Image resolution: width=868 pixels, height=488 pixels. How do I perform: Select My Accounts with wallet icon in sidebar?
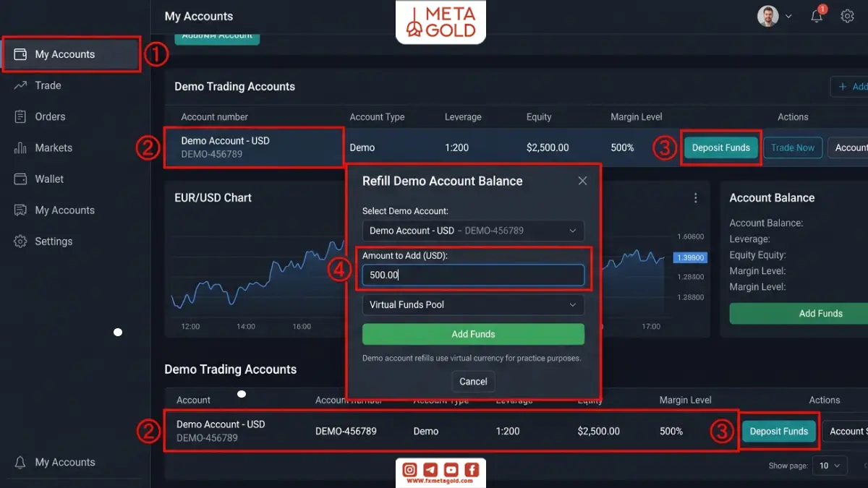(72, 54)
